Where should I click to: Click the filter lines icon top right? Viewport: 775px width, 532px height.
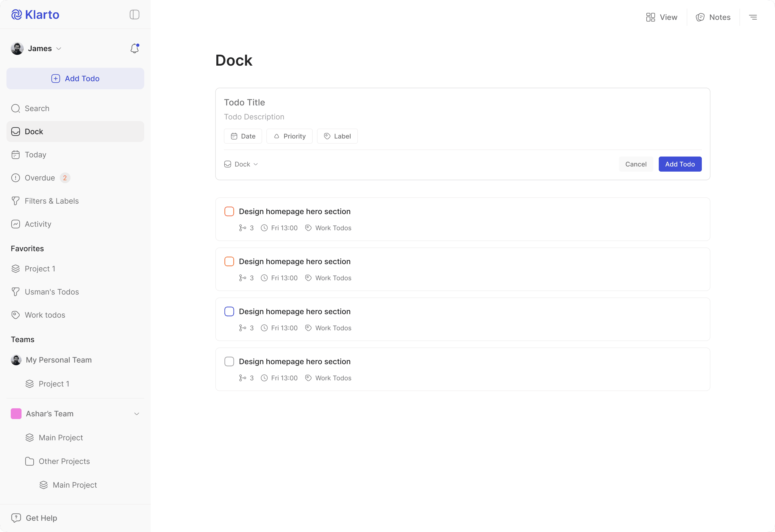tap(753, 17)
